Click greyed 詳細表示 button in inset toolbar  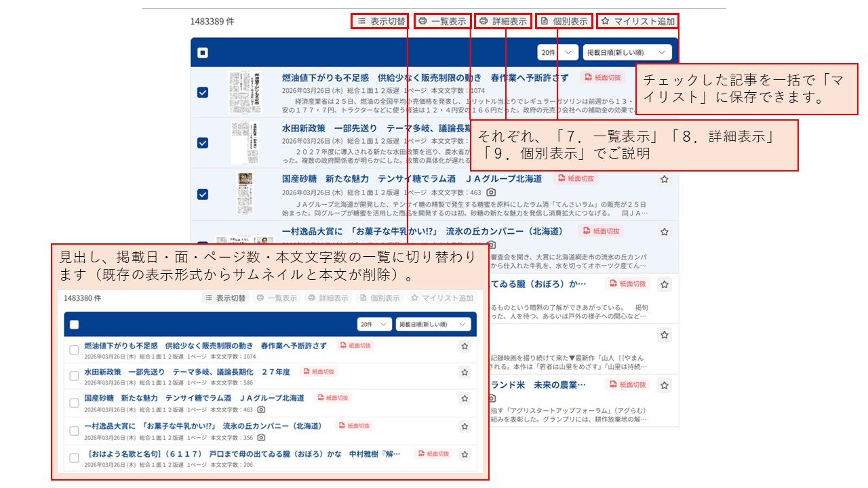(329, 298)
